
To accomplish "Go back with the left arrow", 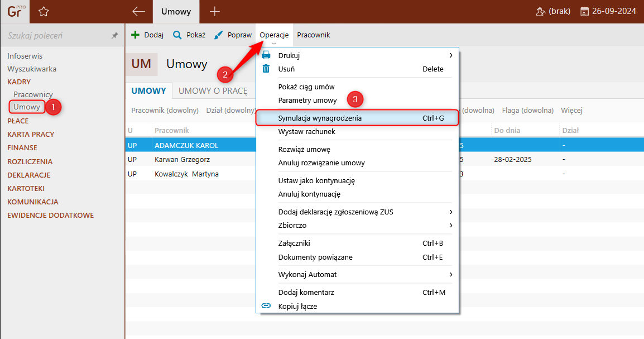I will point(138,12).
